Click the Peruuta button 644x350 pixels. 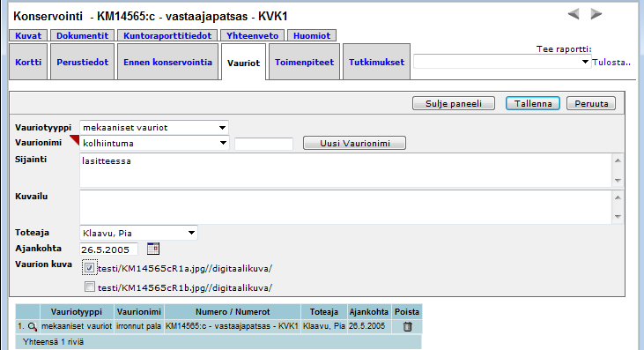coord(591,103)
